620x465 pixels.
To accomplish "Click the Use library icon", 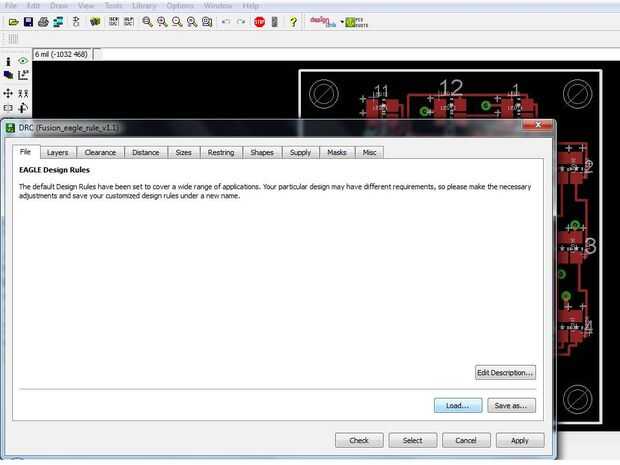I will 95,22.
